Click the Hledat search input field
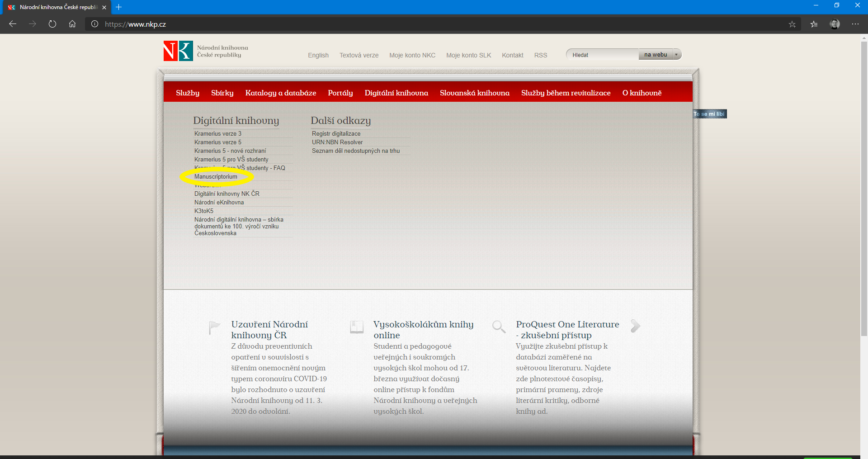 pyautogui.click(x=602, y=55)
